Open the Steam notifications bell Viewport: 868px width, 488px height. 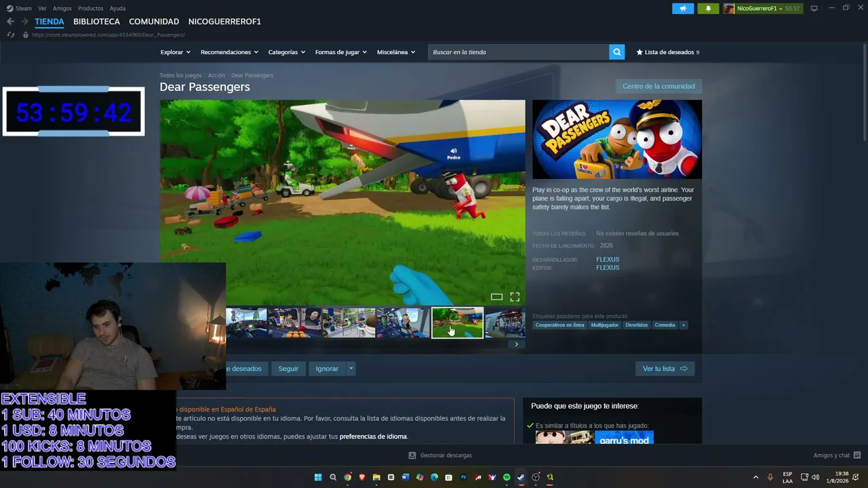(708, 8)
